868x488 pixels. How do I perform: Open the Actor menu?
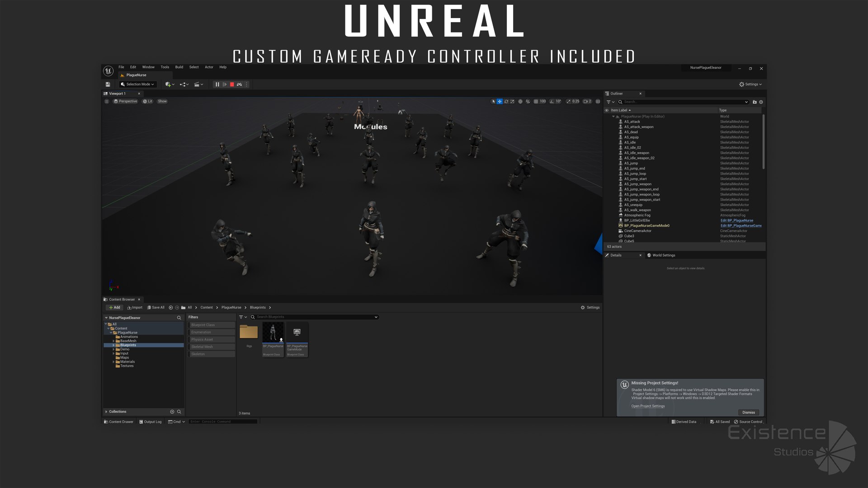(209, 67)
